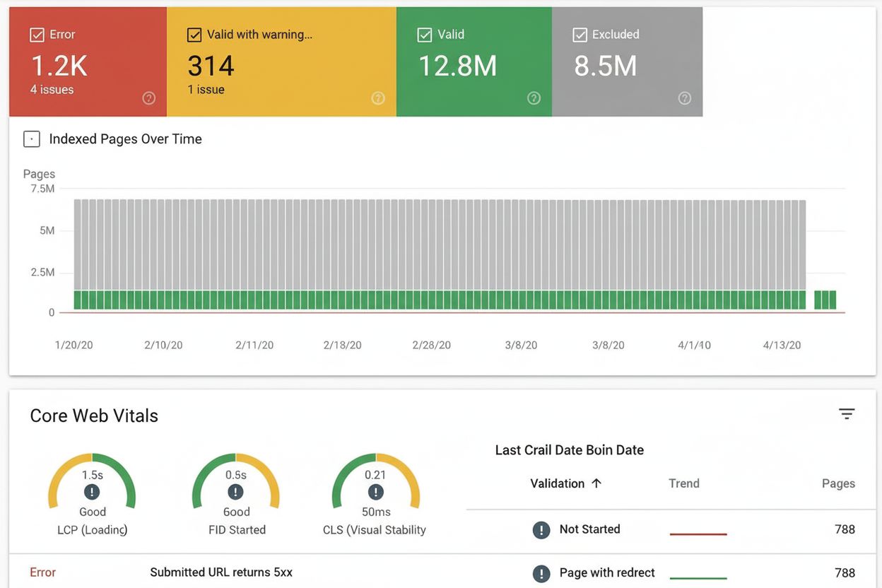Click the Page with redirect status icon
Image resolution: width=882 pixels, height=588 pixels.
click(541, 573)
